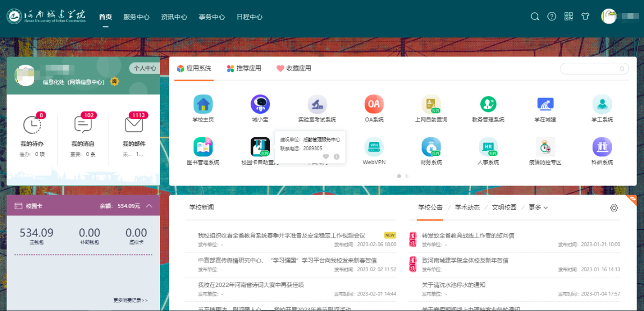The width and height of the screenshot is (644, 311).
Task: Click the 补助钱包 balance value
Action: [x=90, y=233]
